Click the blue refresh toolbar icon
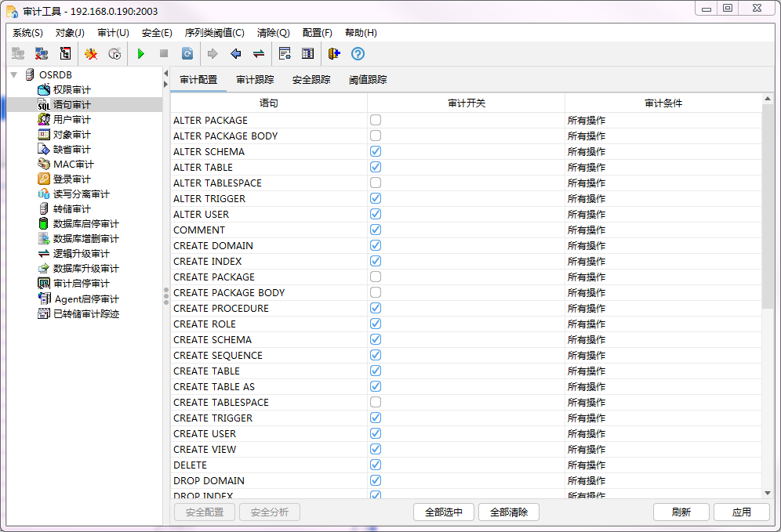The height and width of the screenshot is (532, 781). coord(187,54)
